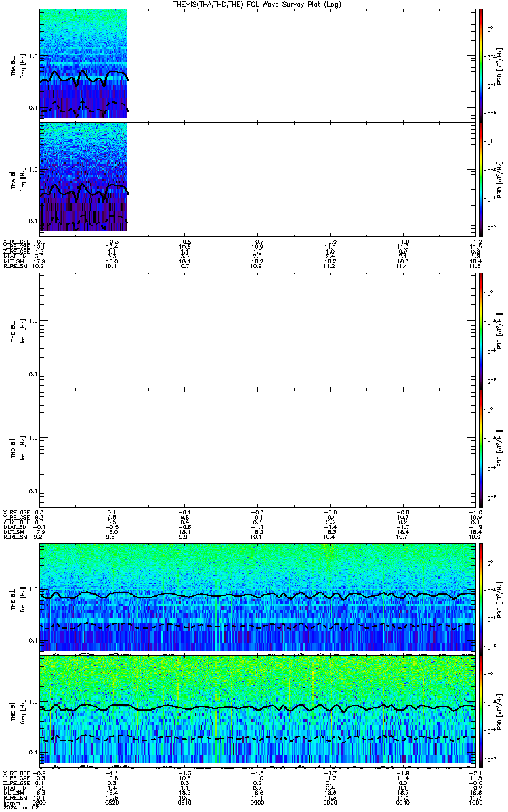
Task: Click solid black curve in THE B-perpendicular panel
Action: (256, 595)
